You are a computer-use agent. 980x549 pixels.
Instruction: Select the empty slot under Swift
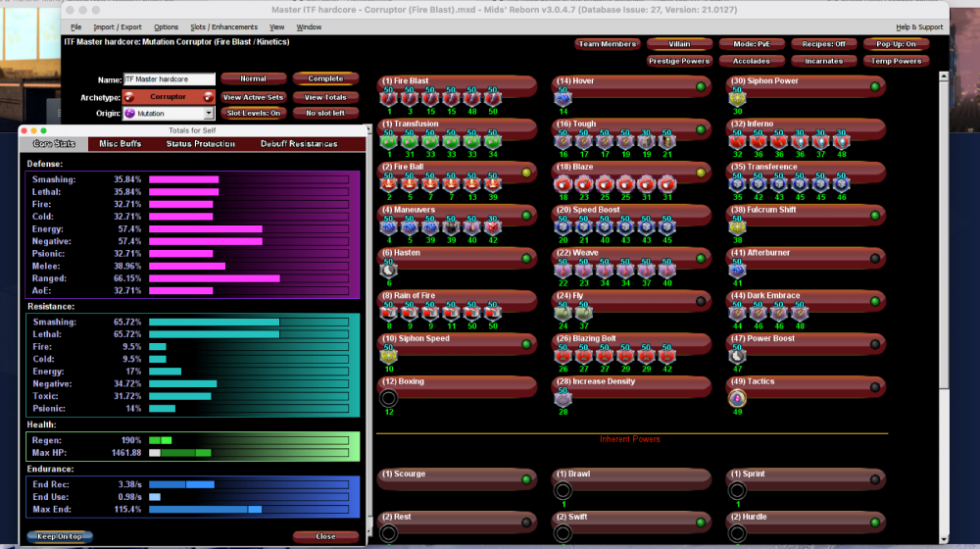(563, 532)
